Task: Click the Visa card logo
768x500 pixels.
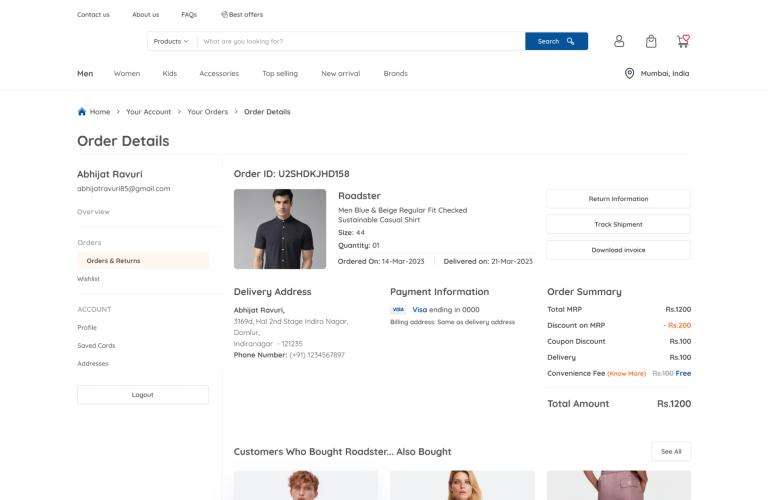Action: [398, 310]
